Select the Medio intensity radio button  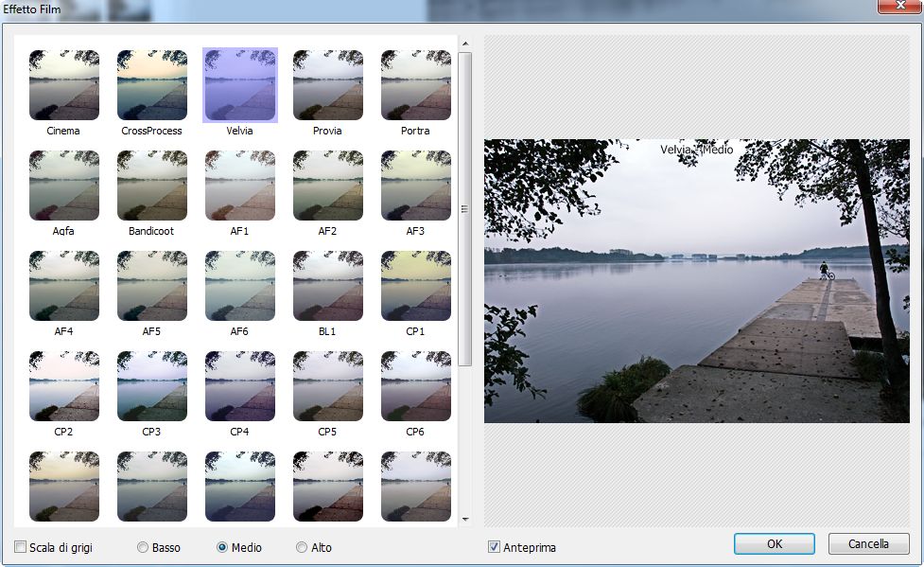pos(222,547)
